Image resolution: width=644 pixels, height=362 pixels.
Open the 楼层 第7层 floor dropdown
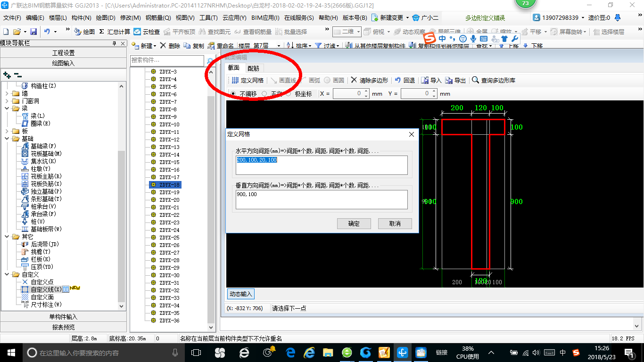tap(279, 46)
